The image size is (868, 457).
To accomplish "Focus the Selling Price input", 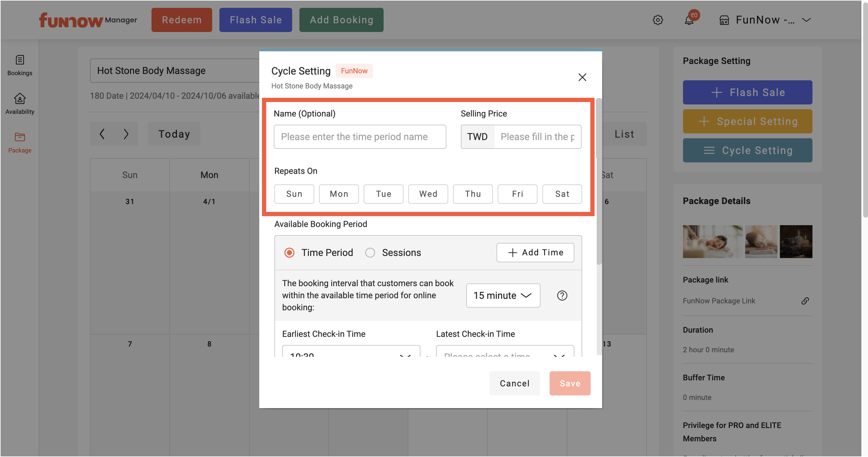I will (537, 136).
